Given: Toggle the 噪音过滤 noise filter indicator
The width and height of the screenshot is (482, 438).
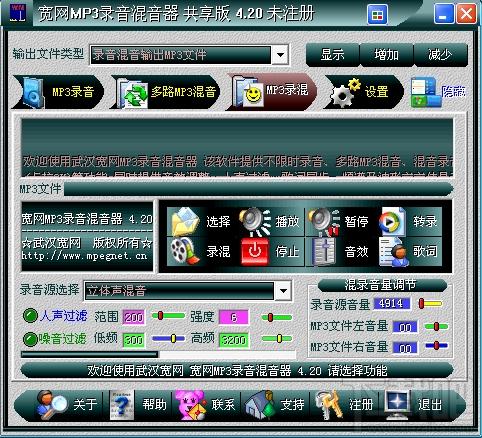Looking at the screenshot, I should tap(30, 339).
